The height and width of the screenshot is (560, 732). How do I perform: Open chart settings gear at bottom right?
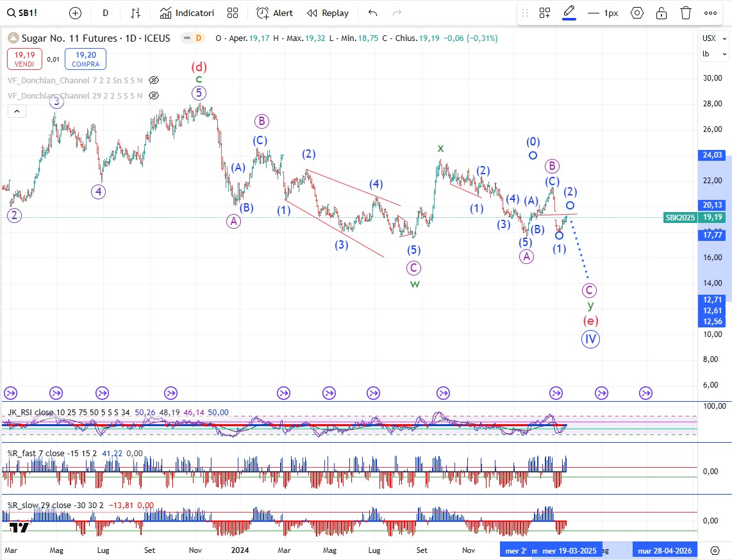tap(715, 550)
